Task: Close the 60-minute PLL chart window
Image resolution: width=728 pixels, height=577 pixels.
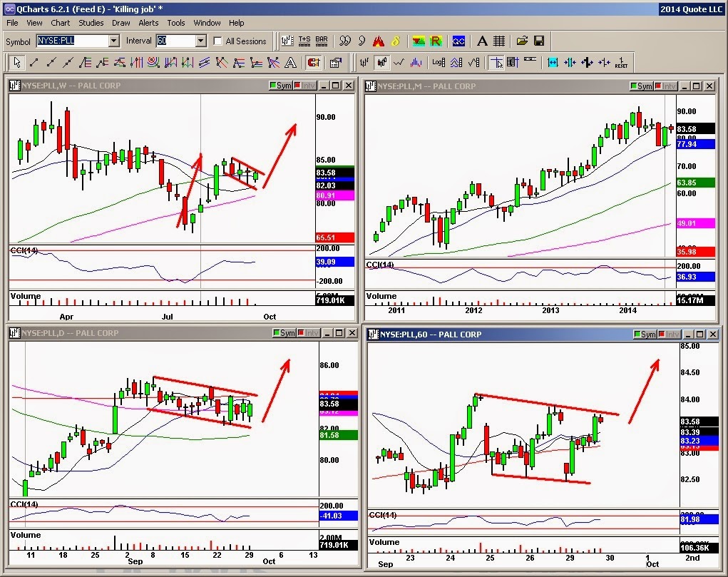Action: (713, 334)
